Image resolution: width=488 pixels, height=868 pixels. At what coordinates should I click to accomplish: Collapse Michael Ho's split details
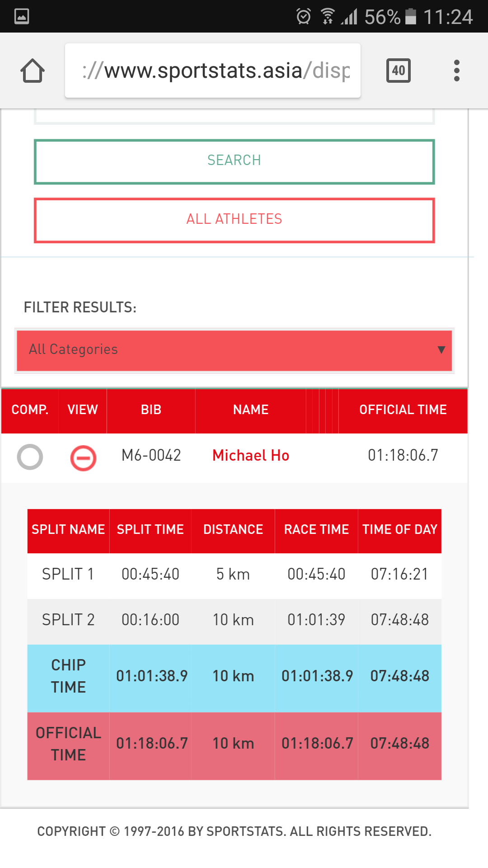[x=83, y=458]
